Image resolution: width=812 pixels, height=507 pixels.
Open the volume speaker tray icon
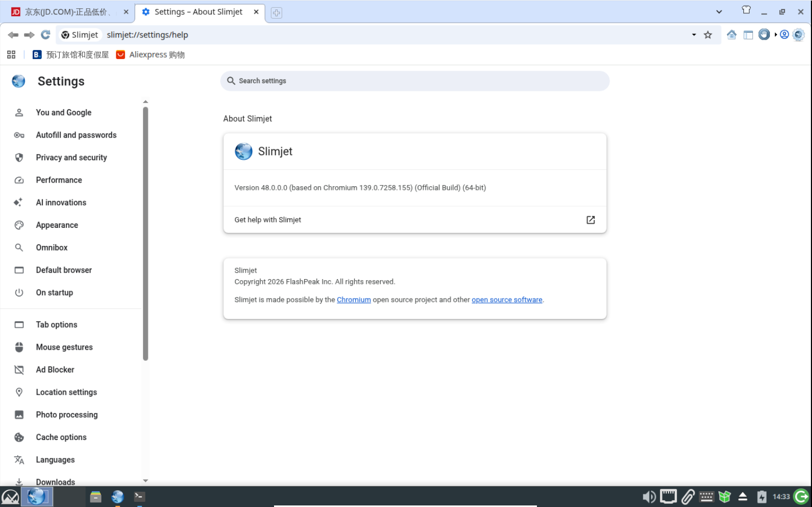[x=649, y=497]
